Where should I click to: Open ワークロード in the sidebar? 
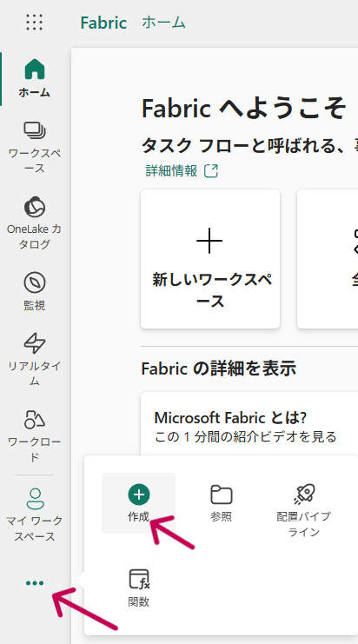coord(35,435)
